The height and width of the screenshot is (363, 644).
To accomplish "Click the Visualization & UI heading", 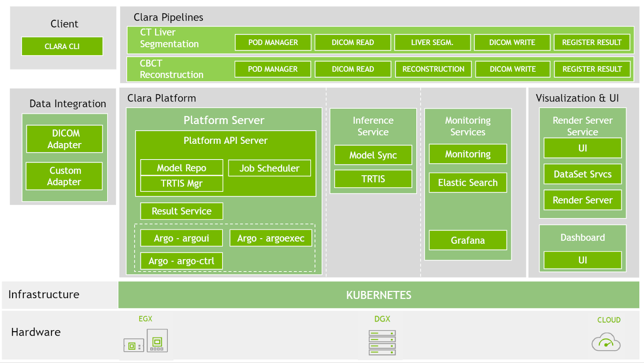I will click(x=577, y=98).
